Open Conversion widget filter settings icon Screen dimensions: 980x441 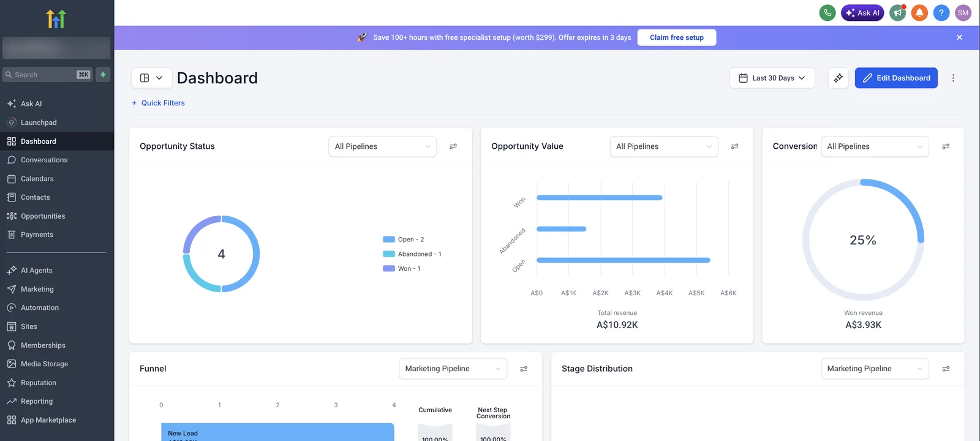pos(946,146)
